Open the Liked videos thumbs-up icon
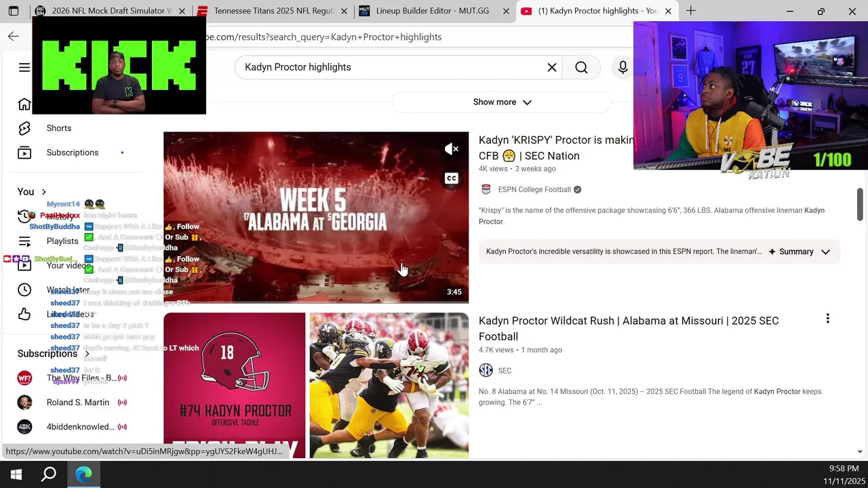Image resolution: width=868 pixels, height=488 pixels. pyautogui.click(x=24, y=314)
